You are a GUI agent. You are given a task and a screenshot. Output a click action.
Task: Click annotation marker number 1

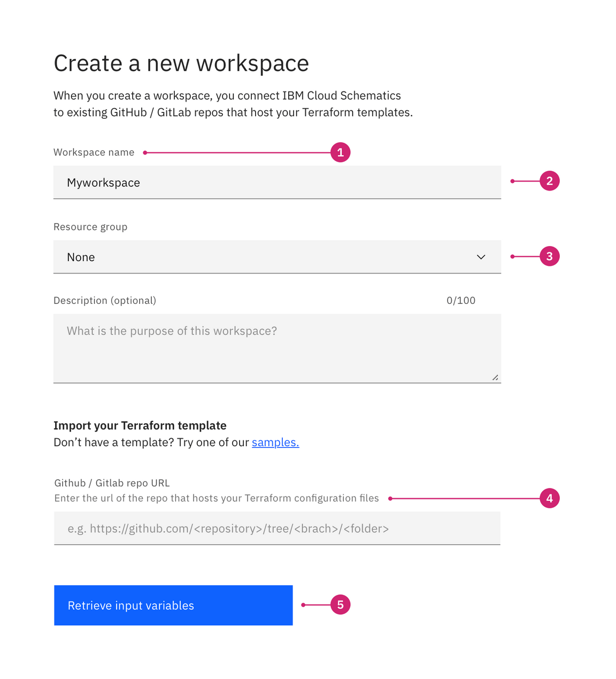(x=340, y=152)
